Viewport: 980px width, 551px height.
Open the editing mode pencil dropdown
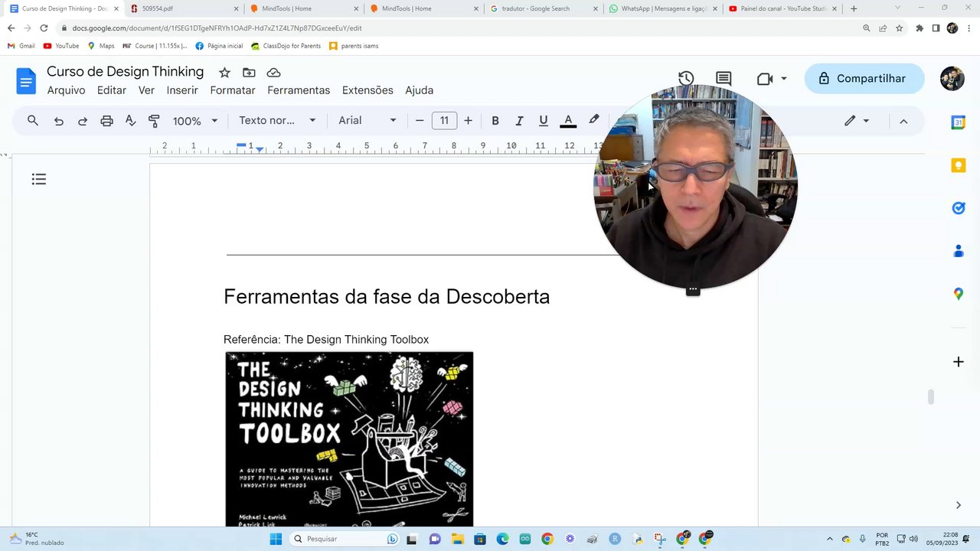point(857,121)
